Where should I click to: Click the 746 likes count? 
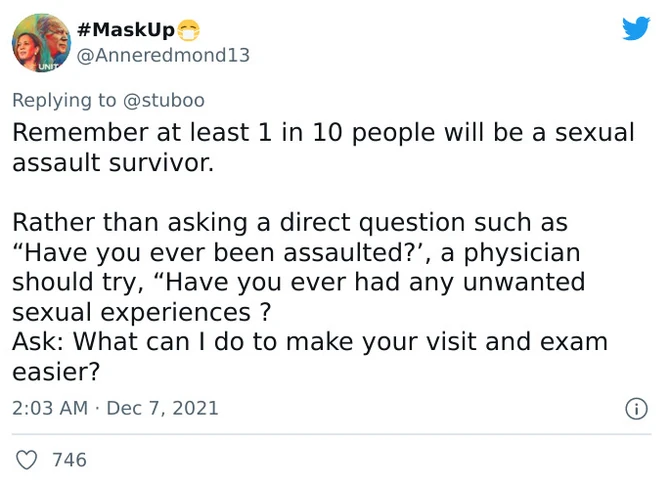pos(69,460)
